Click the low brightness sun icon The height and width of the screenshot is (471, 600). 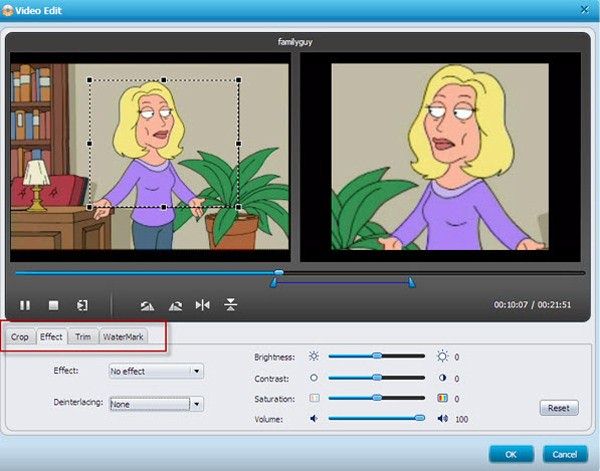[x=314, y=356]
